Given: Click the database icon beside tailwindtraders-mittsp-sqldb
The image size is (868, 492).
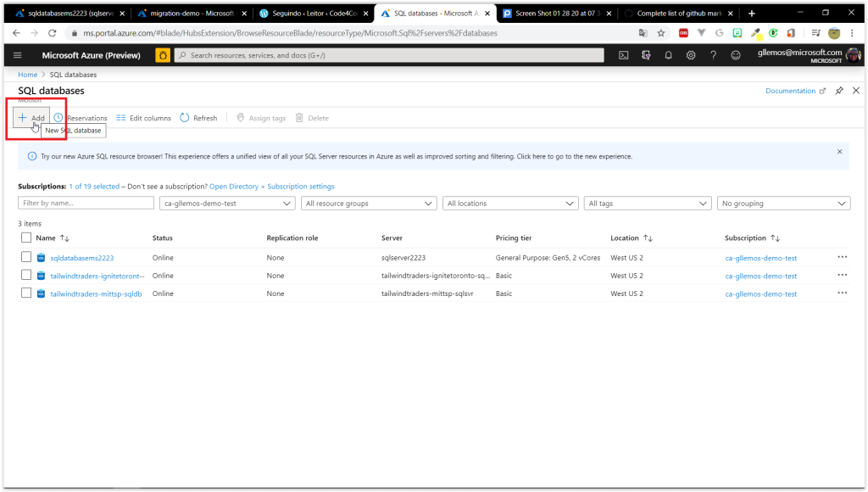Looking at the screenshot, I should click(x=41, y=294).
